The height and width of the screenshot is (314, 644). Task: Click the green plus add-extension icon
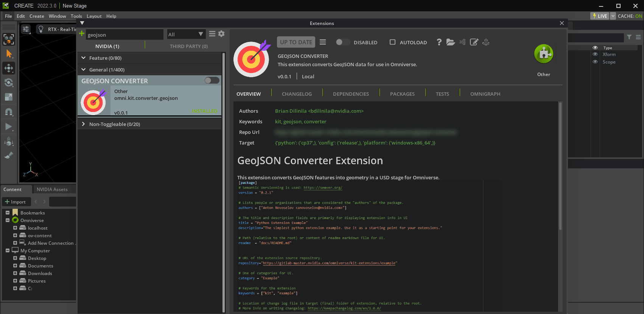pos(81,34)
